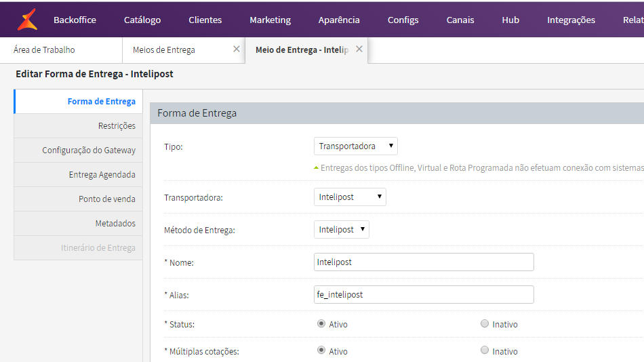
Task: Click the Método de Entrega: field label
Action: click(199, 230)
